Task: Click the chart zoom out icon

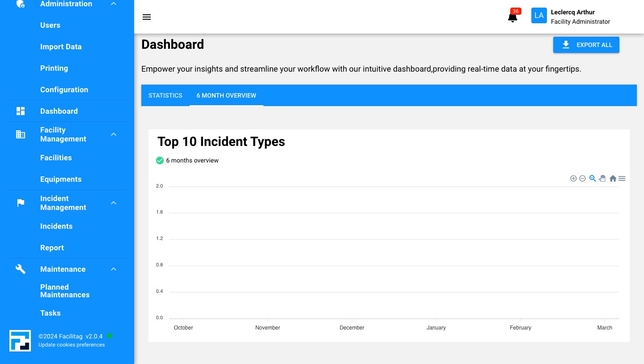Action: click(582, 179)
